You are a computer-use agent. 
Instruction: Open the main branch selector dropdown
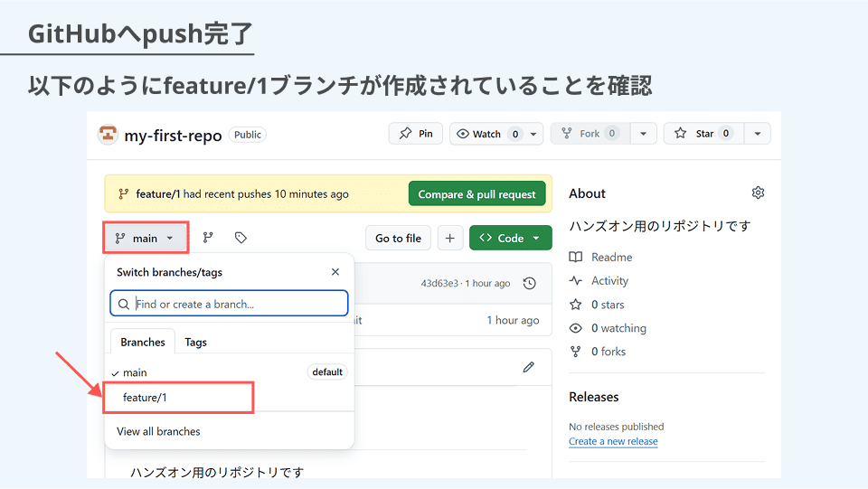click(145, 238)
